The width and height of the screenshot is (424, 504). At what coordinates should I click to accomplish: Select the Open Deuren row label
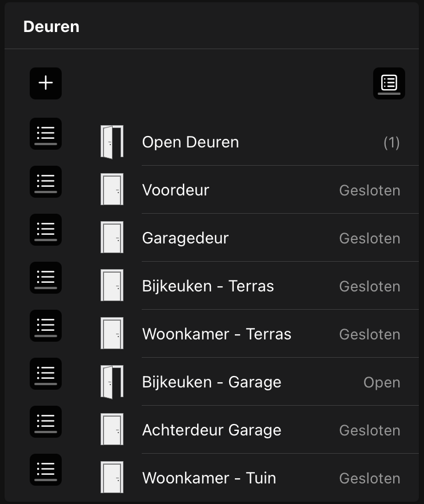click(190, 142)
